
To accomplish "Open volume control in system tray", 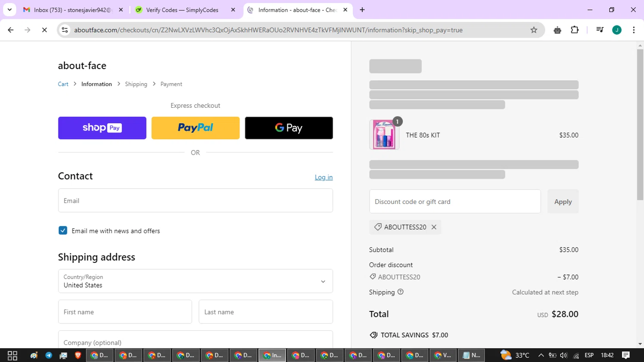I will pyautogui.click(x=564, y=356).
